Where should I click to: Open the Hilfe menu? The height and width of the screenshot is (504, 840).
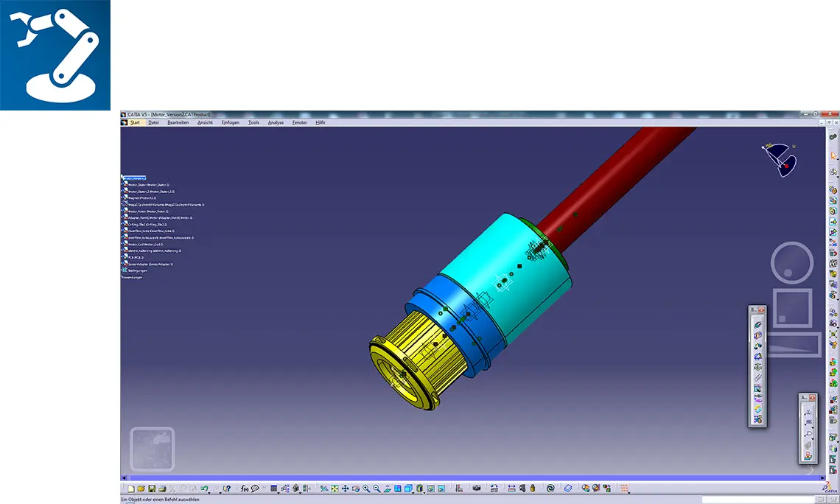tap(321, 122)
